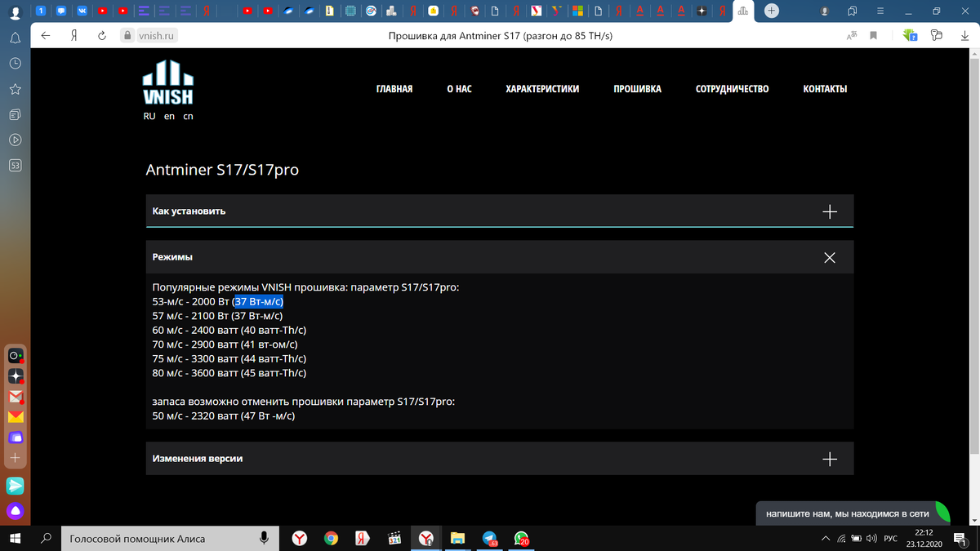Open the action center notification icon
The height and width of the screenshot is (551, 980).
point(960,539)
